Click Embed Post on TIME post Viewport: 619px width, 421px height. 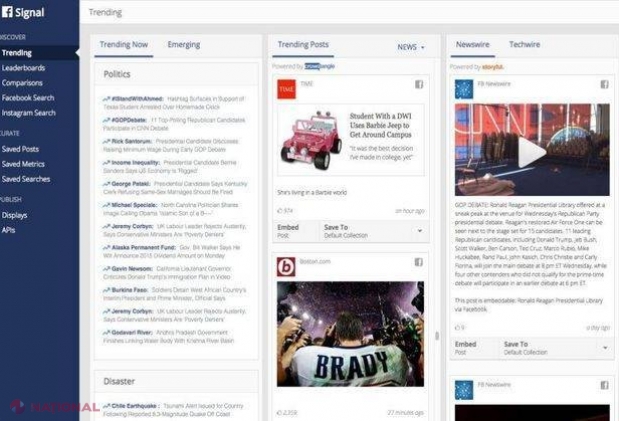pyautogui.click(x=288, y=231)
